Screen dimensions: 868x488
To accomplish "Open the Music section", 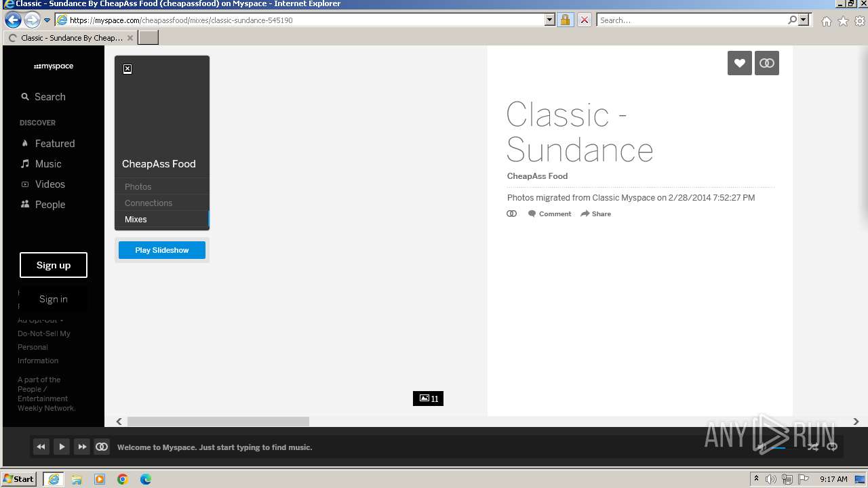I will (x=41, y=164).
